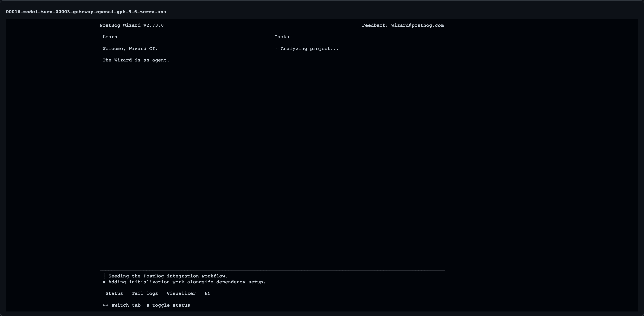Screen dimensions: 644x316
Task: Click the Analyzing project... task item
Action: pos(310,49)
